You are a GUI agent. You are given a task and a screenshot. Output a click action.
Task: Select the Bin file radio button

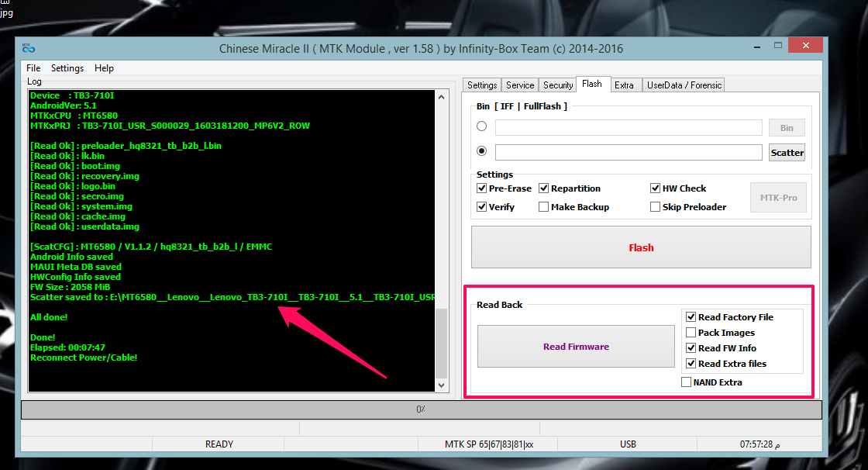(x=481, y=126)
